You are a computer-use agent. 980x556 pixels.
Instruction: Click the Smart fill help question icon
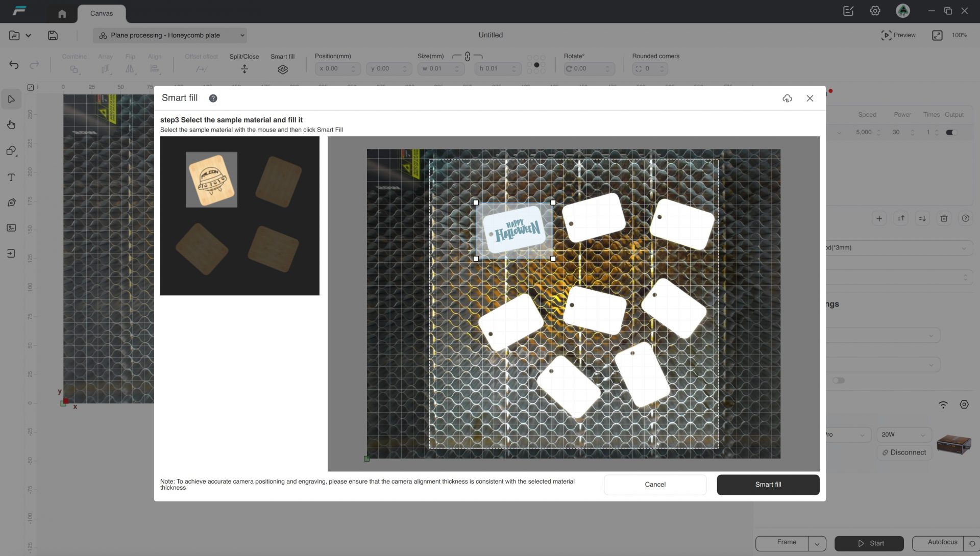click(x=213, y=98)
